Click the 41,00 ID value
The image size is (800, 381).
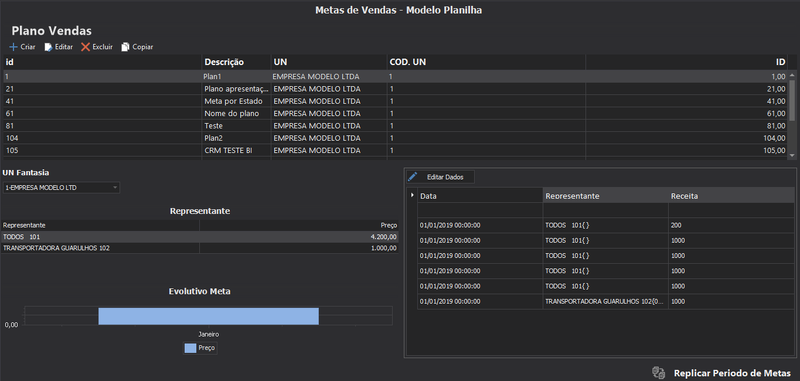(777, 101)
